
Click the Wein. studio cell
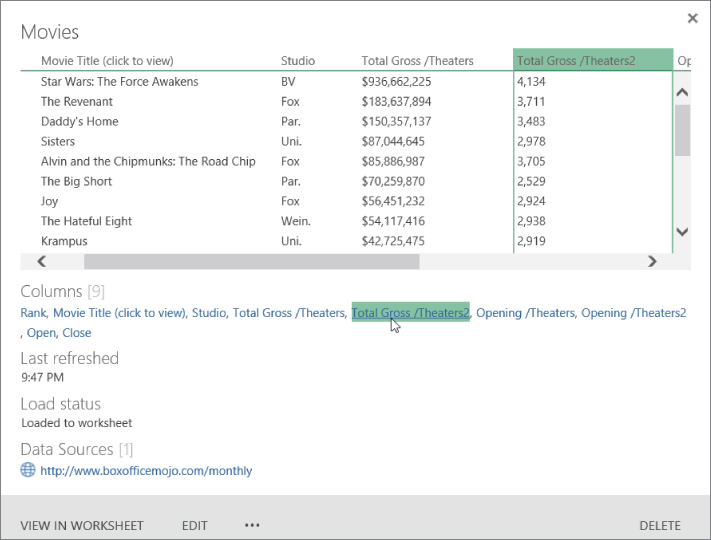(296, 221)
